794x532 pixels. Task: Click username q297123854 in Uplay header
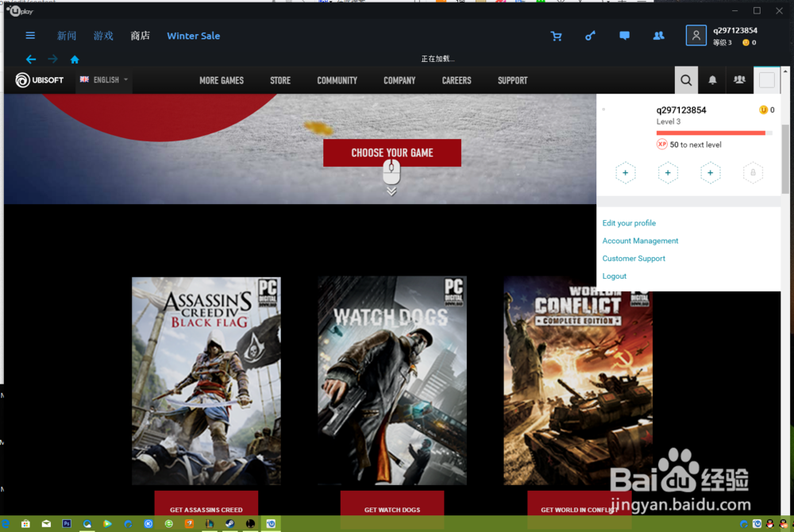click(x=735, y=30)
